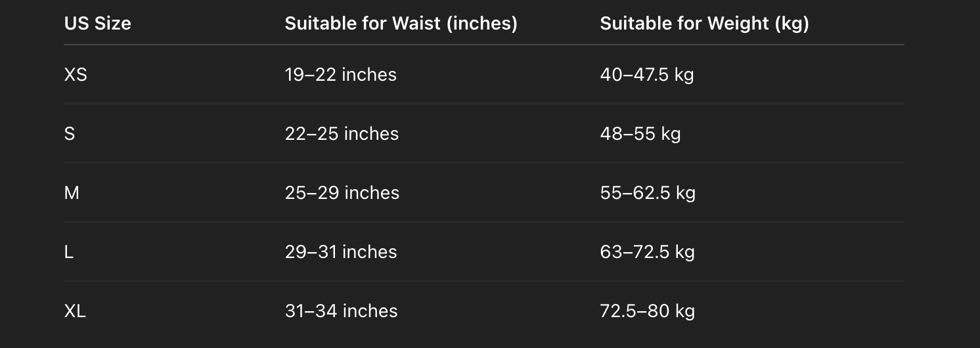Click the '29–31 inches' waist value
This screenshot has height=348, width=980.
(340, 252)
